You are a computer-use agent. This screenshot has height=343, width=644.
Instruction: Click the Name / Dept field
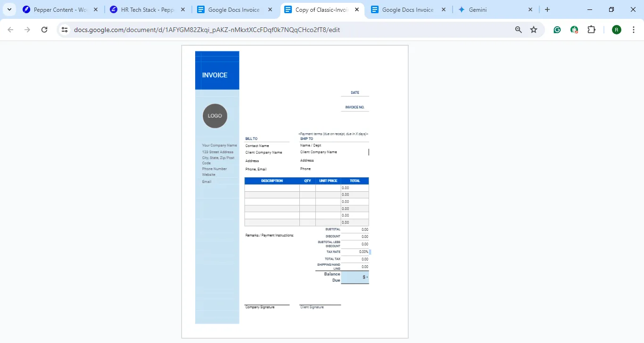[311, 146]
